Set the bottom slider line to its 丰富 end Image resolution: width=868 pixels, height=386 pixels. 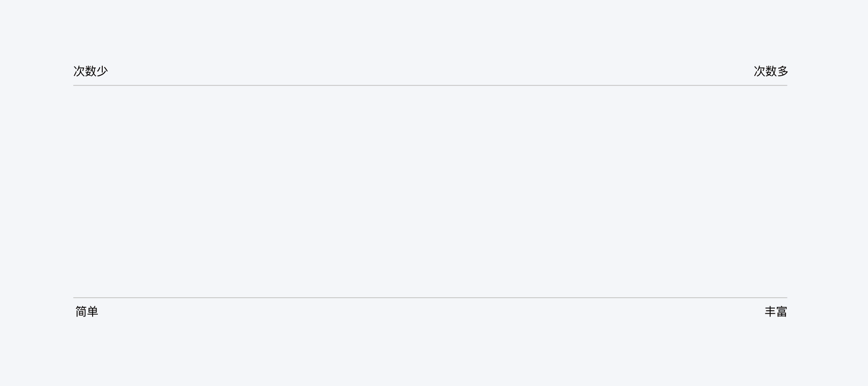[787, 298]
